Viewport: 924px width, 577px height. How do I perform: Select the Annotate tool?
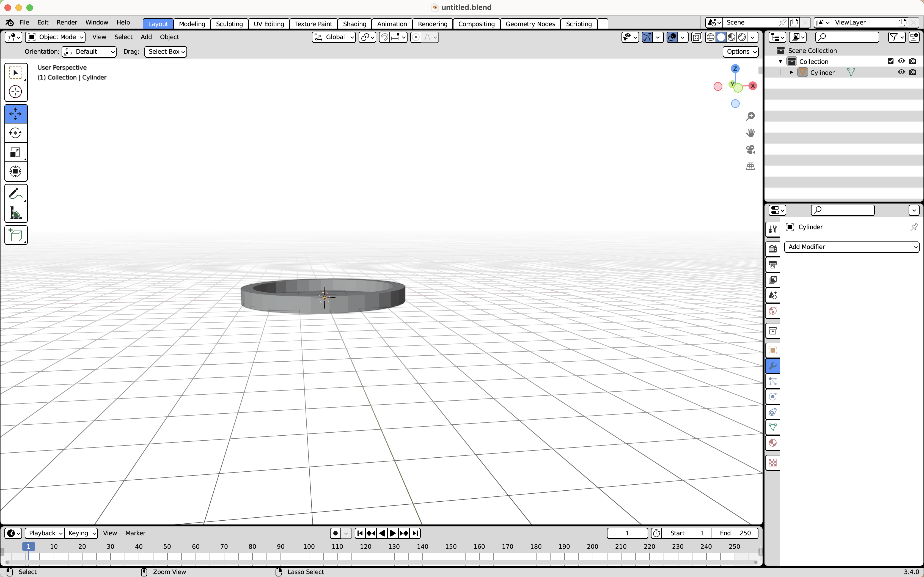tap(15, 194)
